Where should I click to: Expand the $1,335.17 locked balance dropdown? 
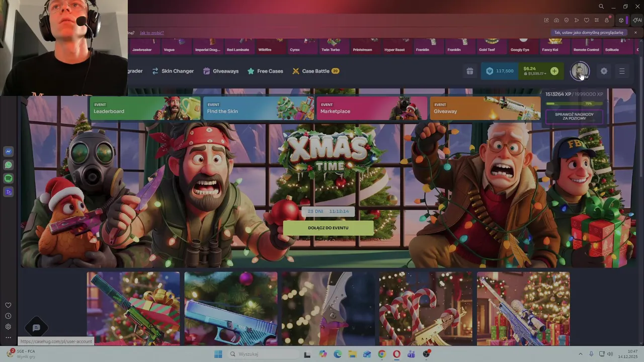[535, 74]
